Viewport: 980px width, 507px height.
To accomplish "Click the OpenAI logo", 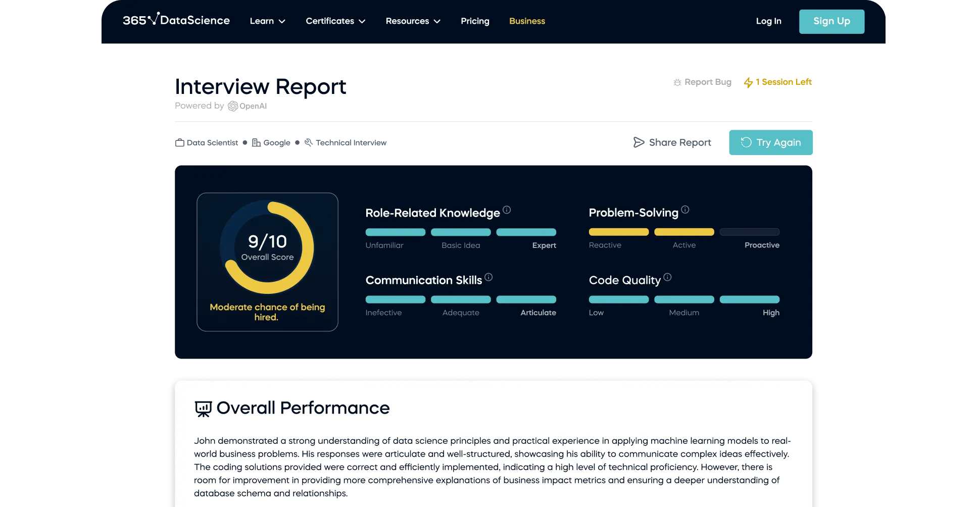I will [x=247, y=106].
